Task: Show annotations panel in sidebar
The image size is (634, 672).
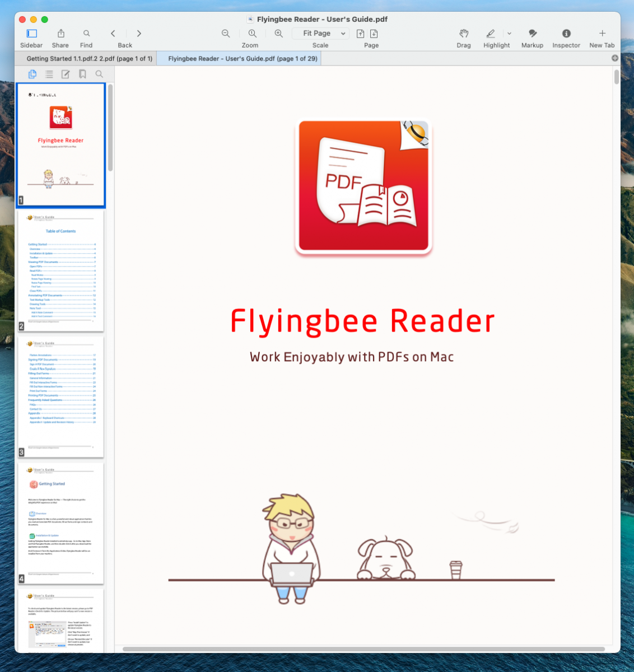Action: 66,74
